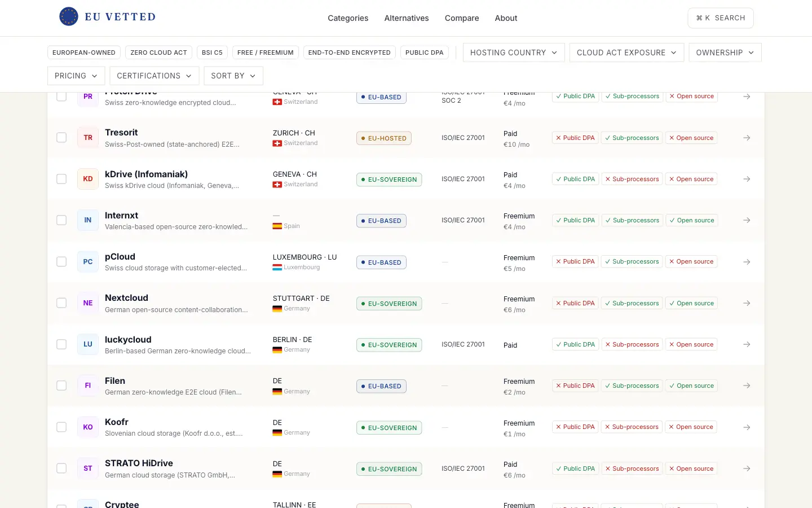Open the Pricing filter dropdown
Viewport: 812px width, 508px height.
[x=76, y=76]
